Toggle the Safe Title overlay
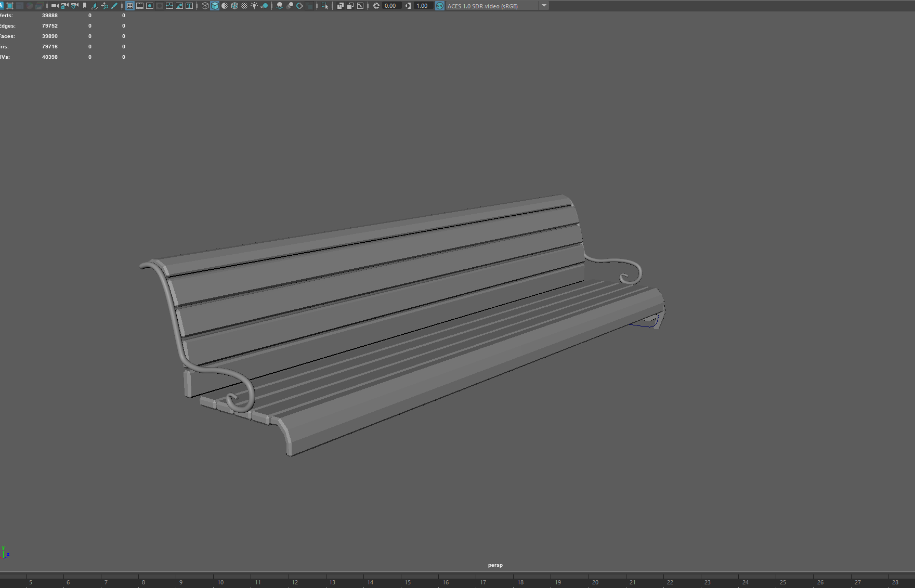 point(189,6)
